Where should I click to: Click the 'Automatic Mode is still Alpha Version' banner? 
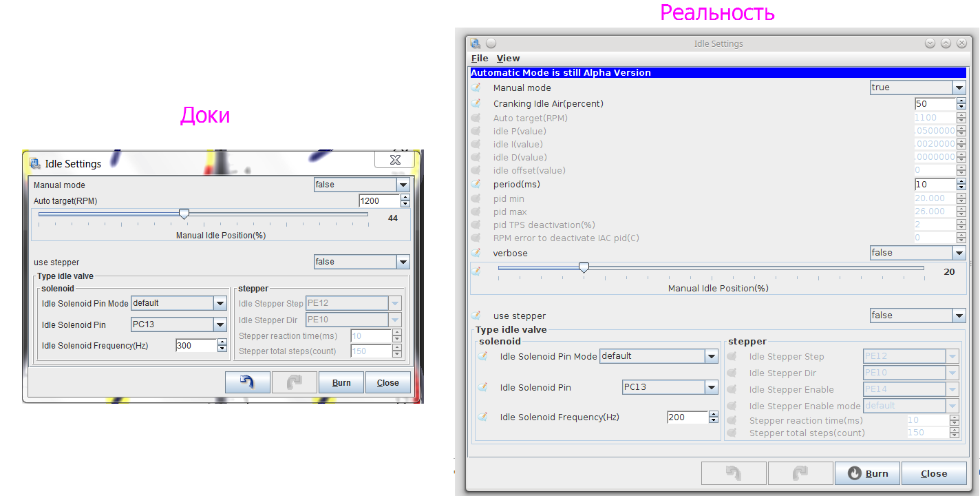[x=718, y=72]
